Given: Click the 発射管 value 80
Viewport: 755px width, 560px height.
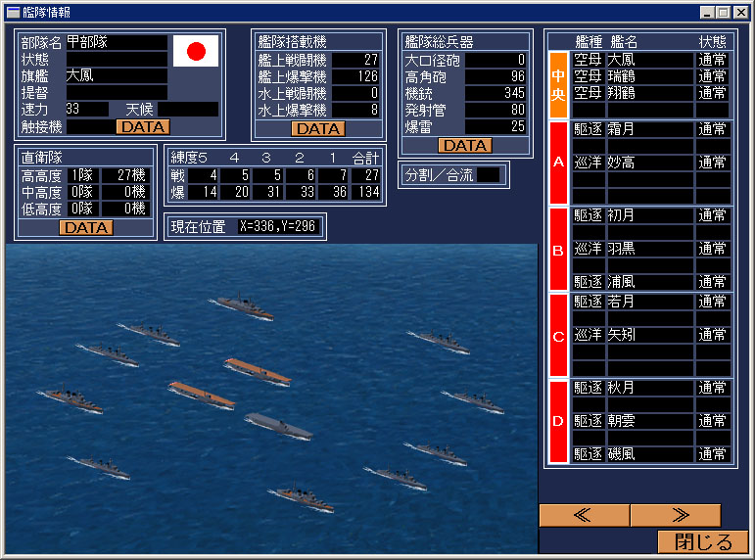Looking at the screenshot, I should click(x=495, y=110).
